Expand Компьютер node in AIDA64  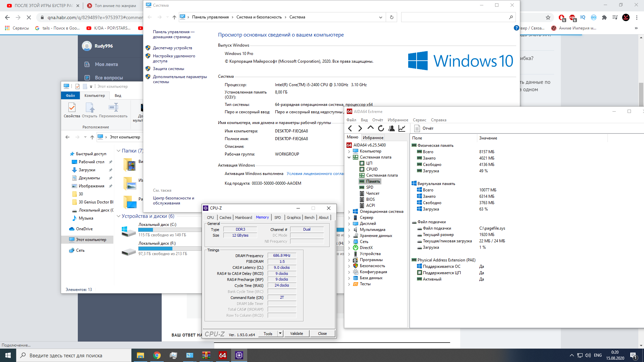tap(349, 151)
